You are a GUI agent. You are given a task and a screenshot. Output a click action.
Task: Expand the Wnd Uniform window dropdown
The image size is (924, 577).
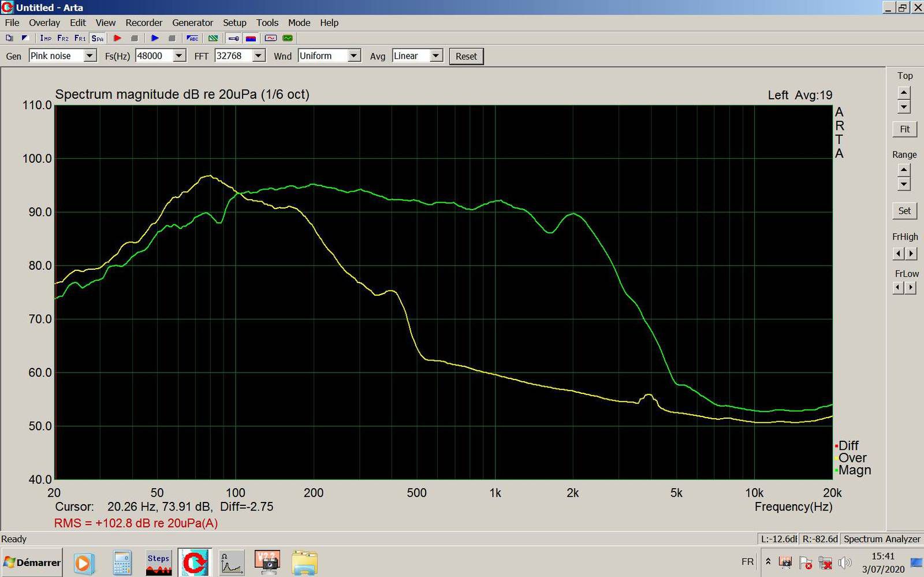pyautogui.click(x=354, y=55)
